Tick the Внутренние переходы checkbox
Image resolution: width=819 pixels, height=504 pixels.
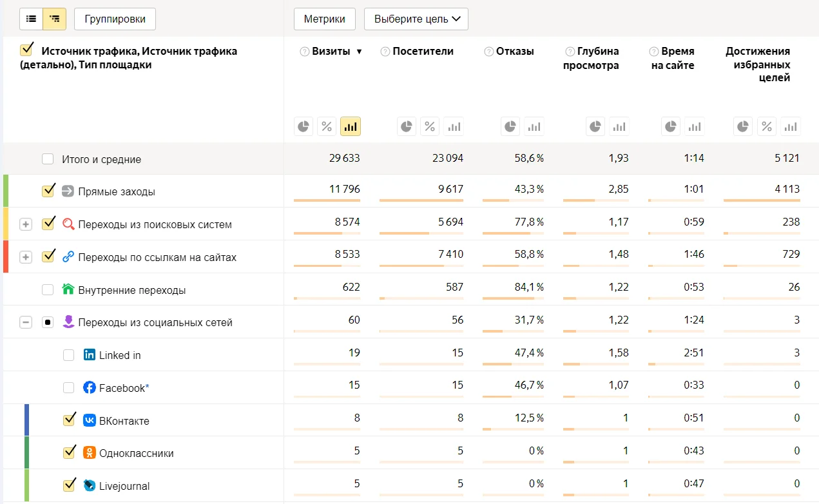pyautogui.click(x=48, y=290)
